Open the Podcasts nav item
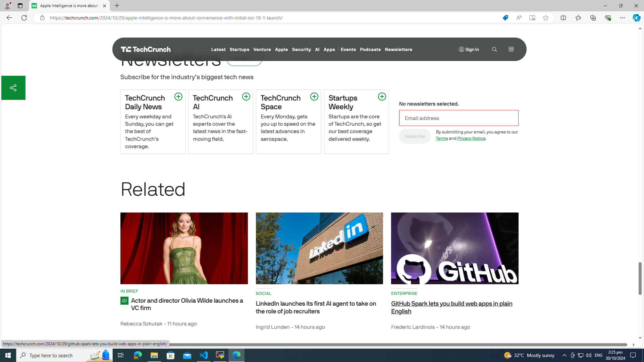 click(370, 49)
